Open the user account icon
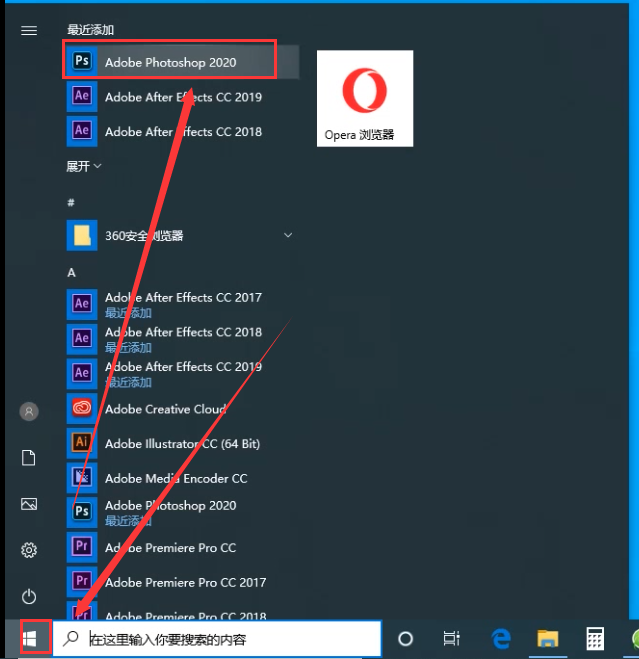Screen dimensions: 639x659 coord(29,411)
